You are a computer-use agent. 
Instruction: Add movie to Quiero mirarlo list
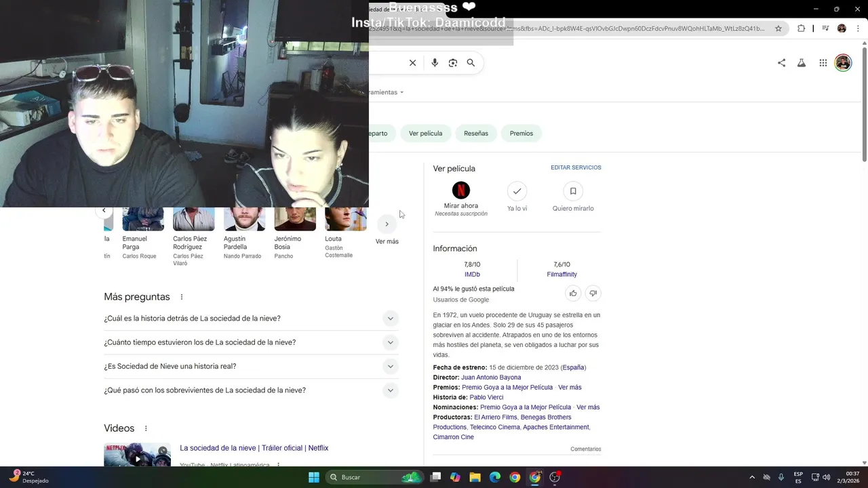pos(573,191)
